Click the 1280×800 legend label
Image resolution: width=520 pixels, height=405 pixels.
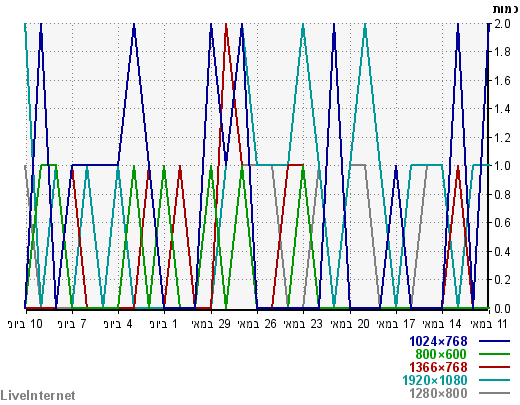pos(438,393)
